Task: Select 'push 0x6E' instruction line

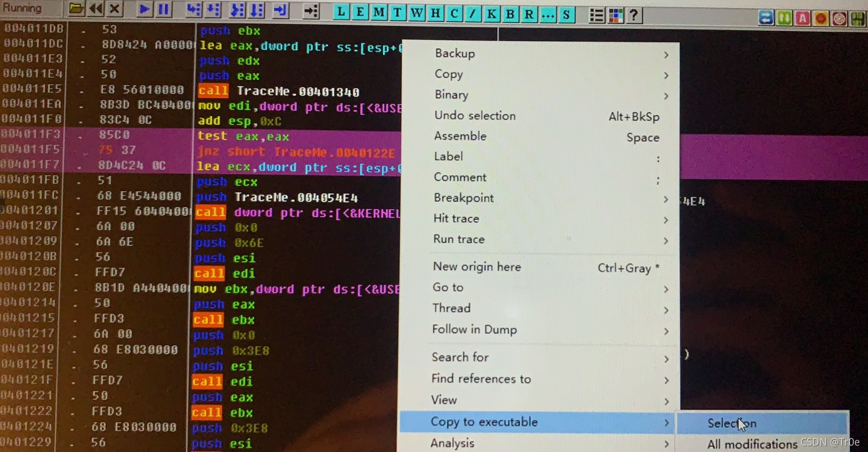Action: coord(229,243)
